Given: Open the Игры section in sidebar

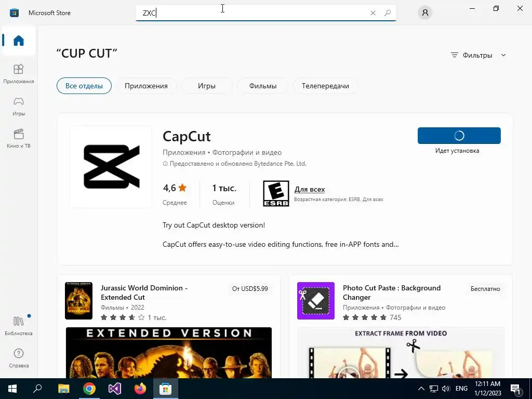Looking at the screenshot, I should click(19, 106).
